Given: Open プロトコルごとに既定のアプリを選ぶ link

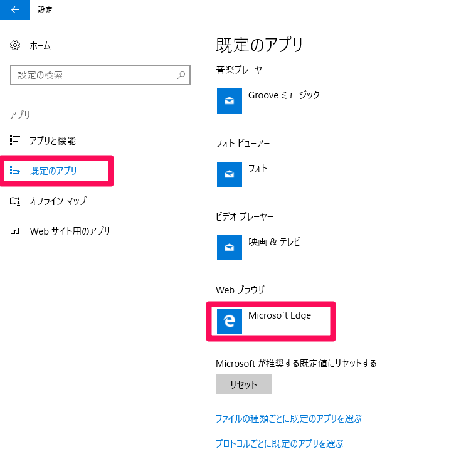Looking at the screenshot, I should 280,443.
